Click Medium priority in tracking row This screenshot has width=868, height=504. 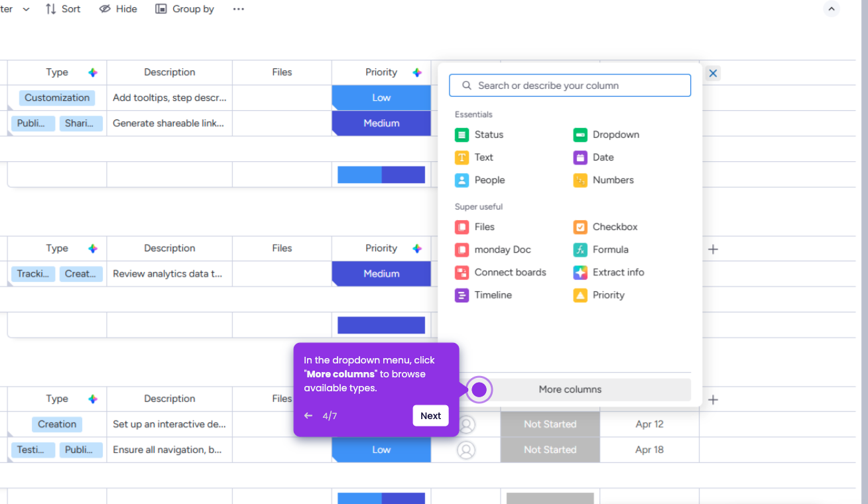pyautogui.click(x=381, y=274)
